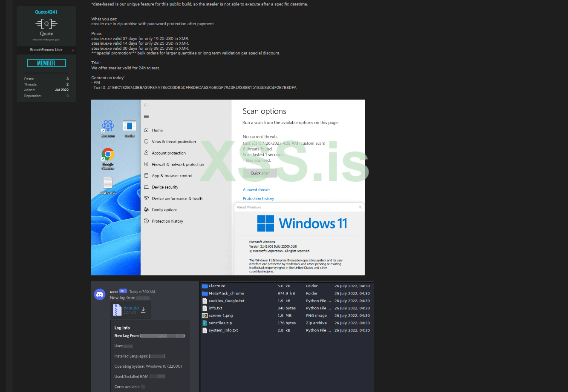Click the 'screen-1.png' file name

221,315
